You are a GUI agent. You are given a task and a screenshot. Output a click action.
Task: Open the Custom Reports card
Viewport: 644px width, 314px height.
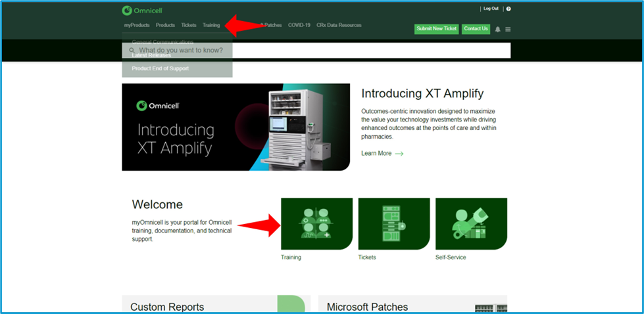216,304
